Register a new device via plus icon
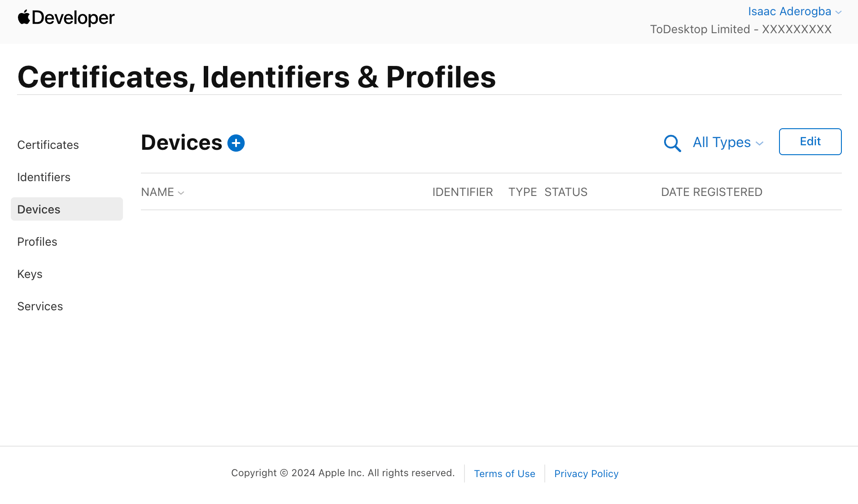858x504 pixels. (236, 143)
